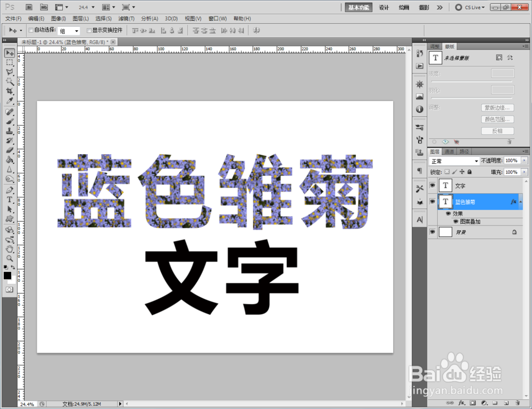Launch Mini Bridge with the Mb icon

[x=44, y=7]
